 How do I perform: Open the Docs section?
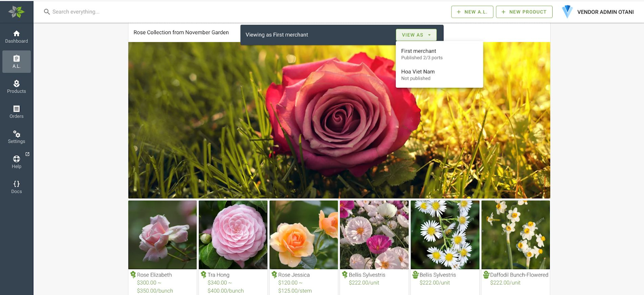[x=17, y=187]
